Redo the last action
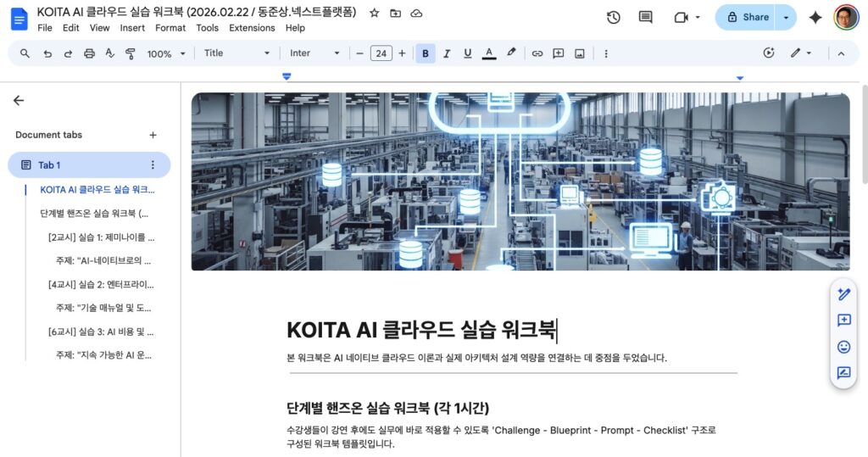 click(x=68, y=53)
